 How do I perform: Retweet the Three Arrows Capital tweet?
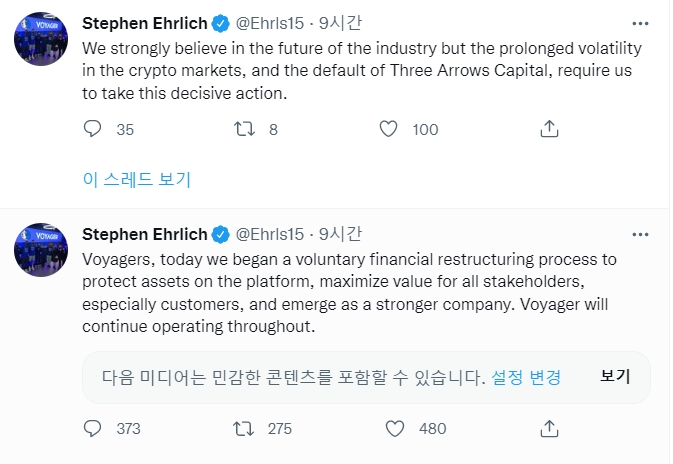[x=243, y=129]
